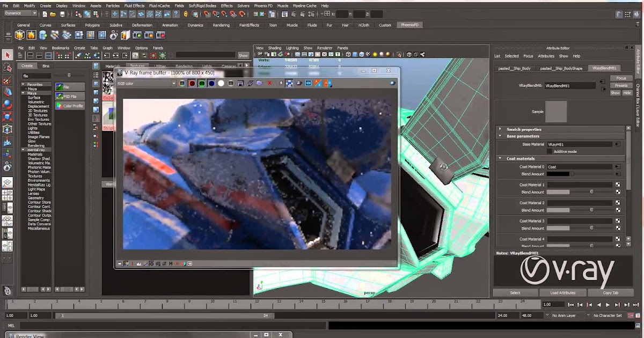Open the Channel Box / Layer Editor side tab
Viewport: 644px width, 338px height.
[638, 105]
